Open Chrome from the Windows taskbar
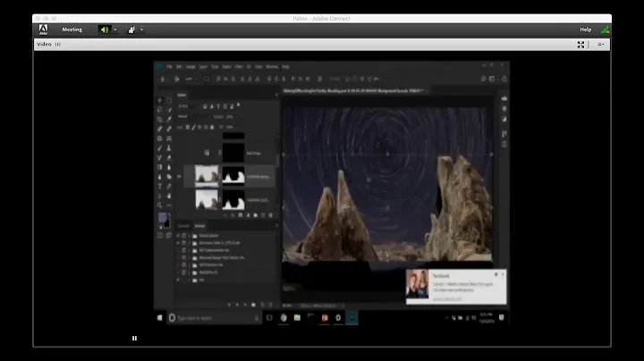 pos(284,318)
